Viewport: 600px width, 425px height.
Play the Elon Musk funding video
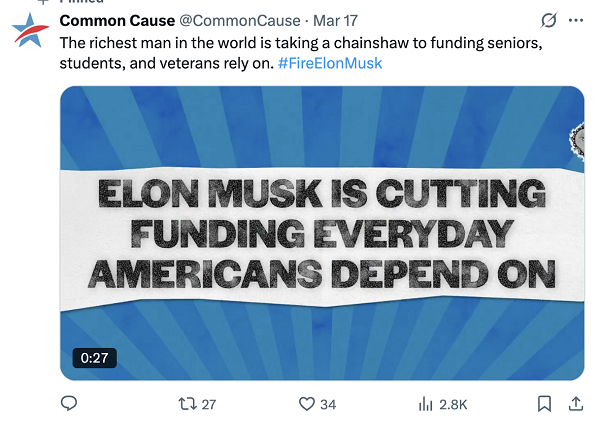coord(322,232)
